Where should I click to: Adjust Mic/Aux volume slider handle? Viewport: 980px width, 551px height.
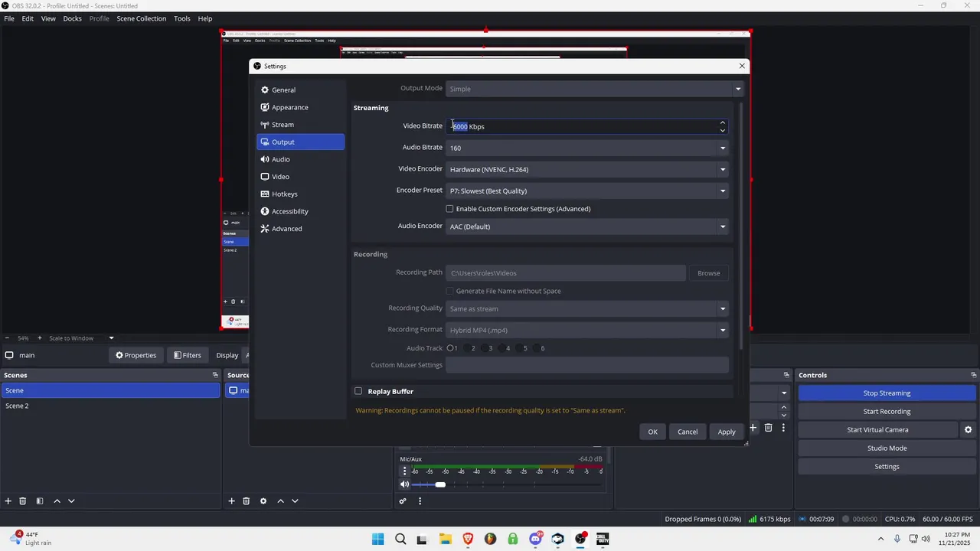pos(440,484)
